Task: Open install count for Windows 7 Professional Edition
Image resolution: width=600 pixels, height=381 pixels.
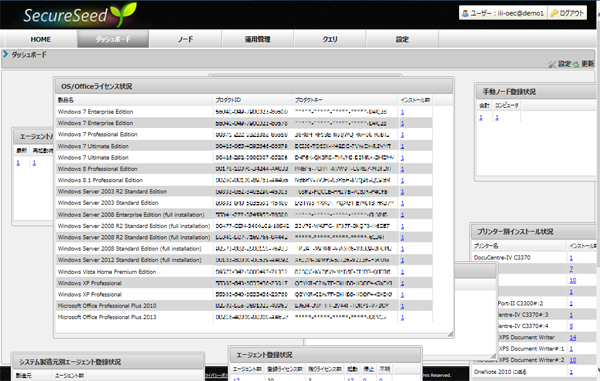Action: (x=402, y=135)
